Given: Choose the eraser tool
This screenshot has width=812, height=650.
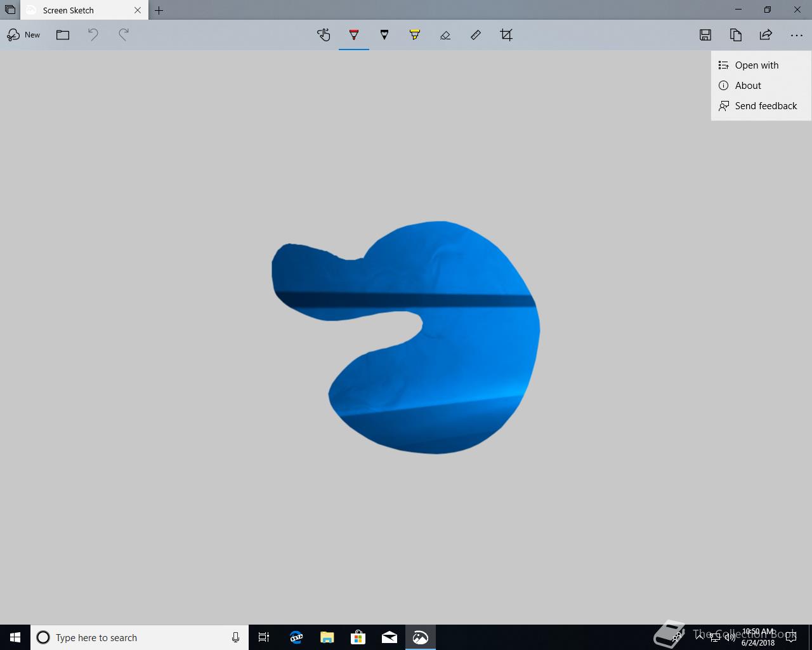Looking at the screenshot, I should coord(445,35).
